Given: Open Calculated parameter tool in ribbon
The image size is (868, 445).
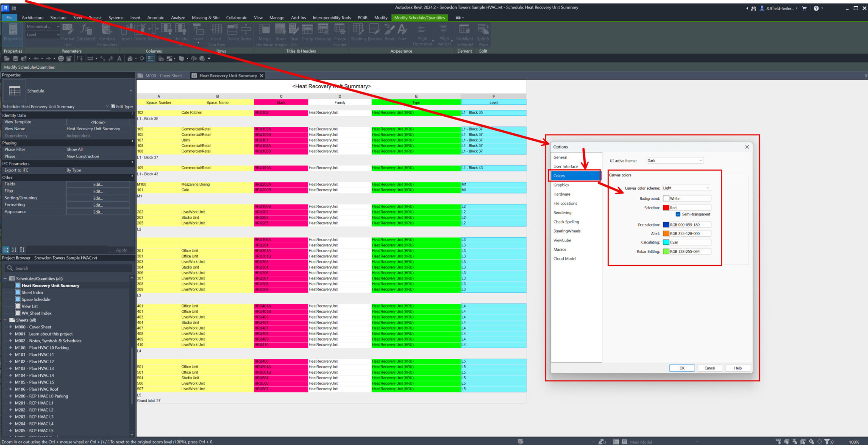Looking at the screenshot, I should pos(86,29).
